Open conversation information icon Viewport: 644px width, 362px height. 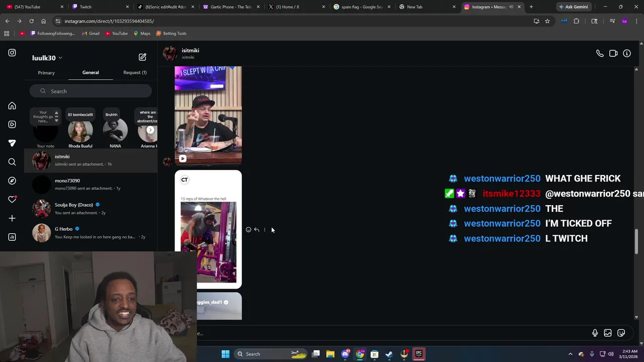(x=627, y=53)
